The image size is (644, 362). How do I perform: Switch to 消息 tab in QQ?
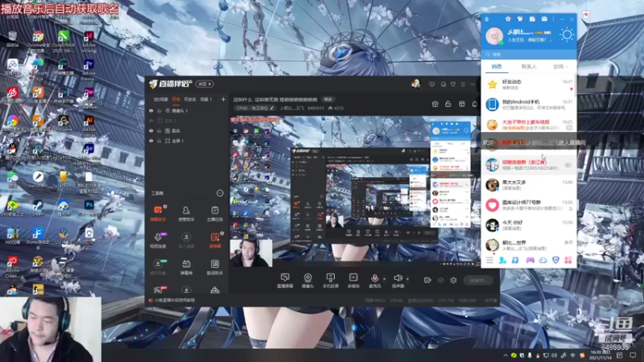(497, 67)
